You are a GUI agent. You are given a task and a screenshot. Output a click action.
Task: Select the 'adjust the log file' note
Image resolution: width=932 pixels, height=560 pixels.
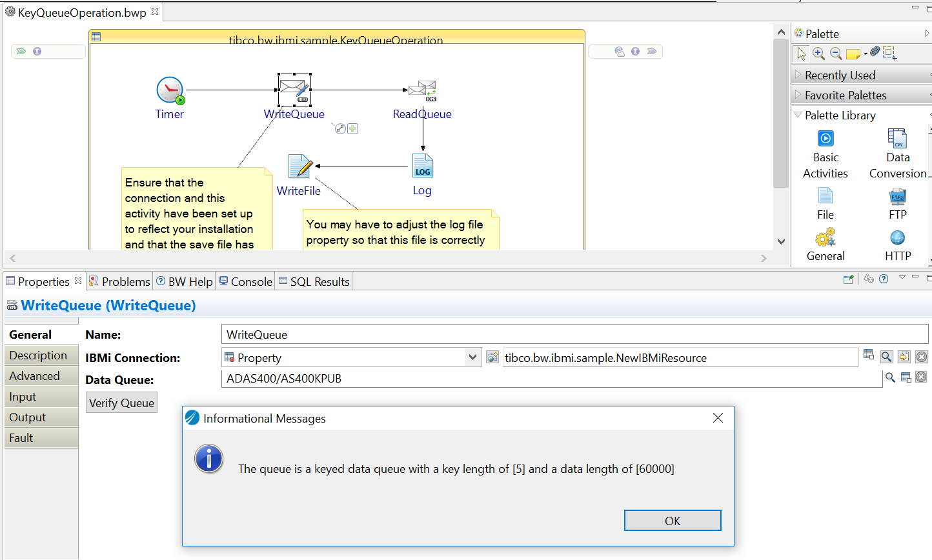click(x=401, y=229)
